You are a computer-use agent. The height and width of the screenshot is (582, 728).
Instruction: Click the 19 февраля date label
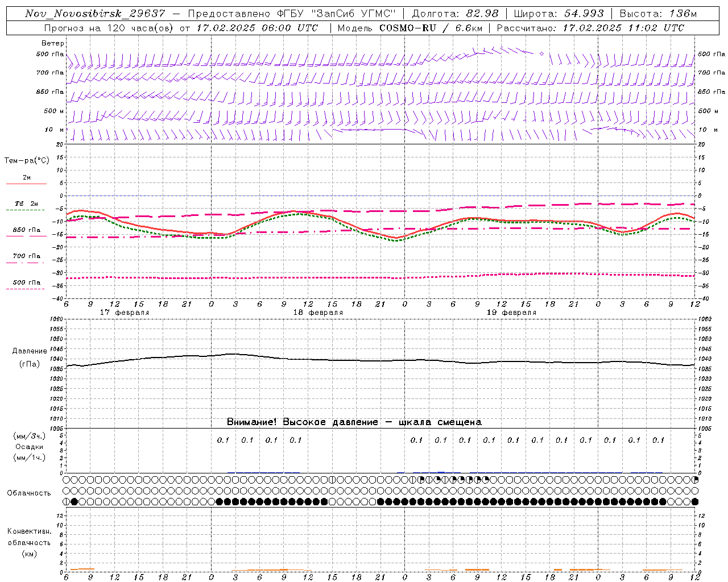[511, 313]
